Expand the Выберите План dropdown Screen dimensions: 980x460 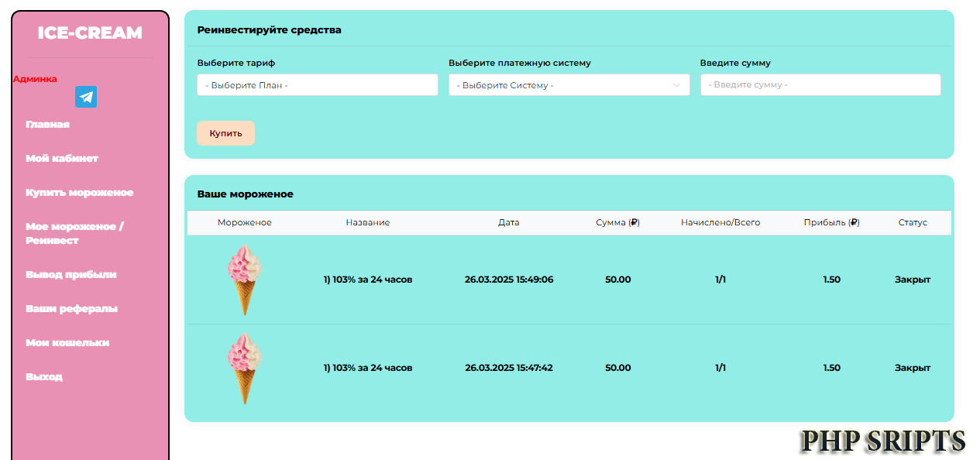point(317,85)
